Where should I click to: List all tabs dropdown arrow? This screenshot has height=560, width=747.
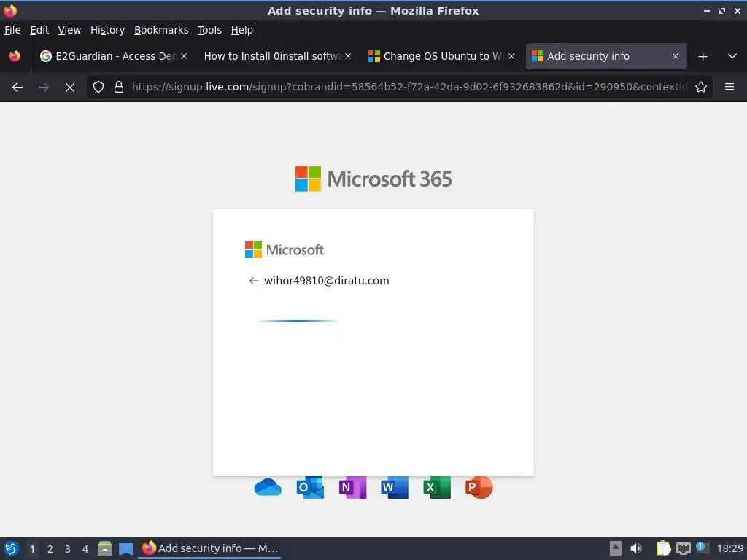pos(732,56)
